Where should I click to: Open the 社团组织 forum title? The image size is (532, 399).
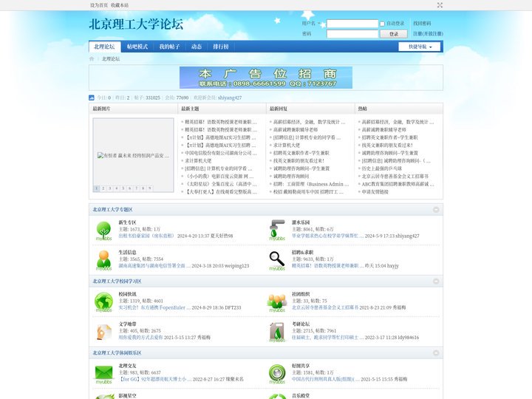point(301,294)
